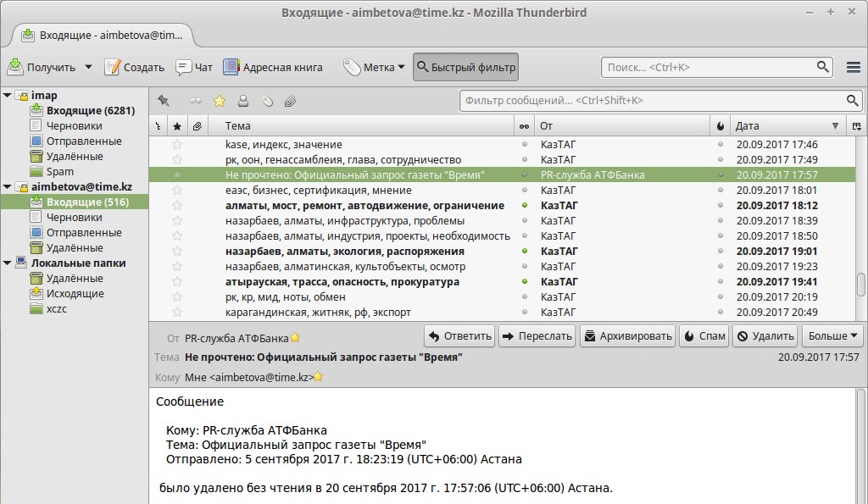Click the search magnifier in global search
This screenshot has width=868, height=504.
pos(823,67)
